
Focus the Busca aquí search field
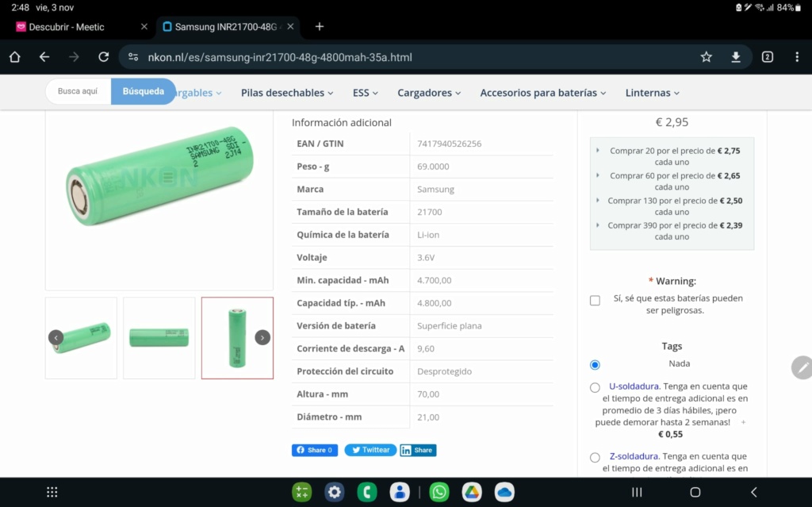click(x=78, y=91)
